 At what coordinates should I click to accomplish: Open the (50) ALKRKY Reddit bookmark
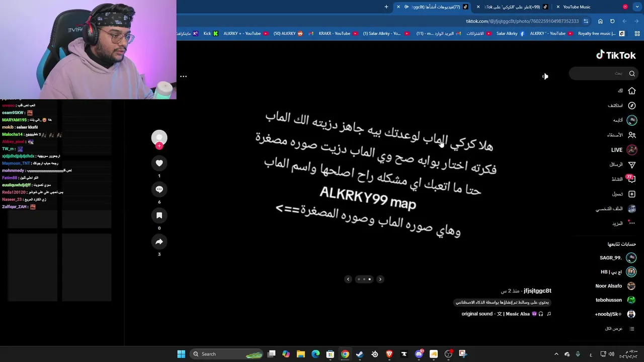coord(288,34)
